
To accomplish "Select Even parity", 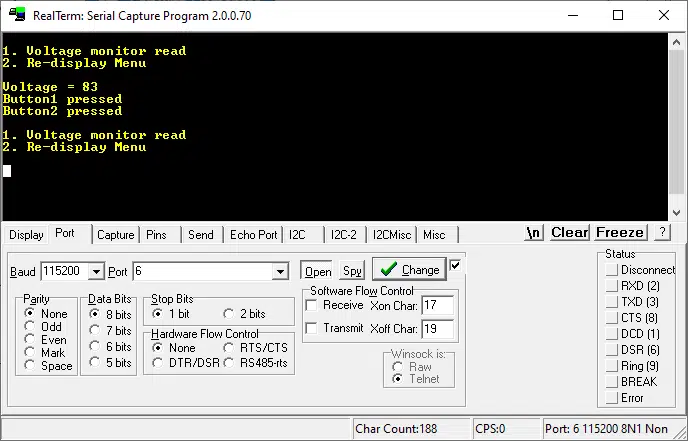I will [46, 340].
